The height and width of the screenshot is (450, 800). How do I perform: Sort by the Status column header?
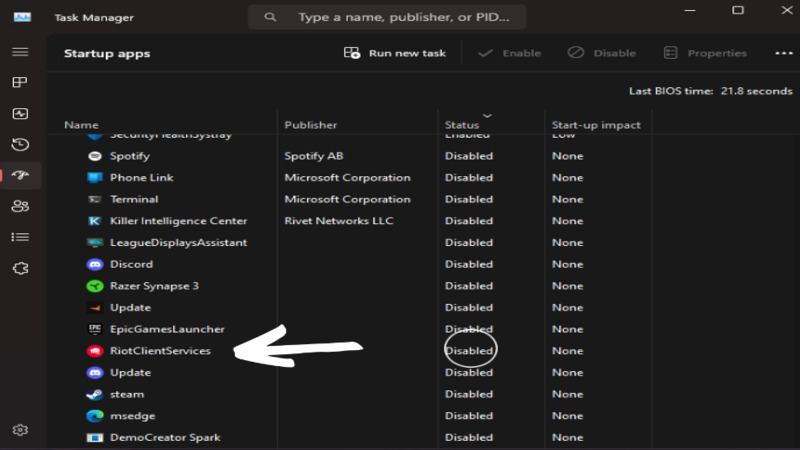click(x=462, y=125)
